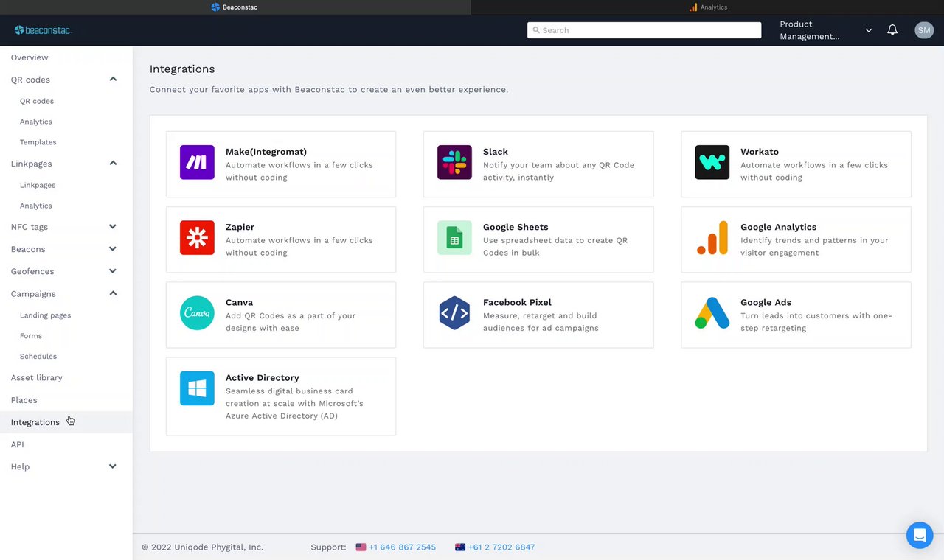Click the Workato card title

pyautogui.click(x=760, y=152)
